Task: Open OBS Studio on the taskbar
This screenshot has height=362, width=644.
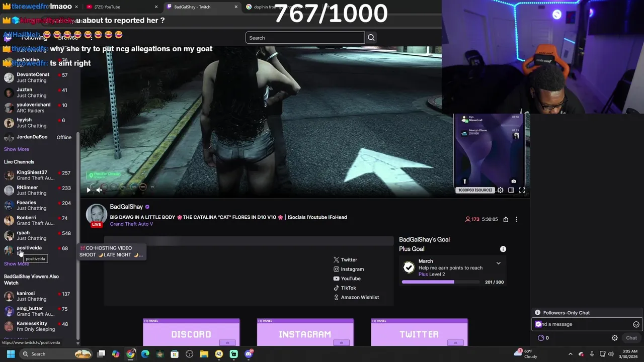Action: 189,354
